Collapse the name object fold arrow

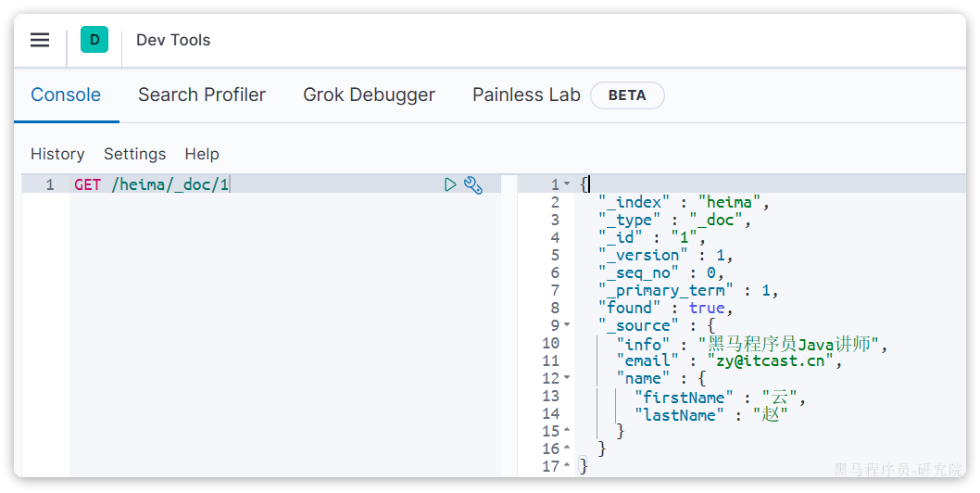pos(567,378)
